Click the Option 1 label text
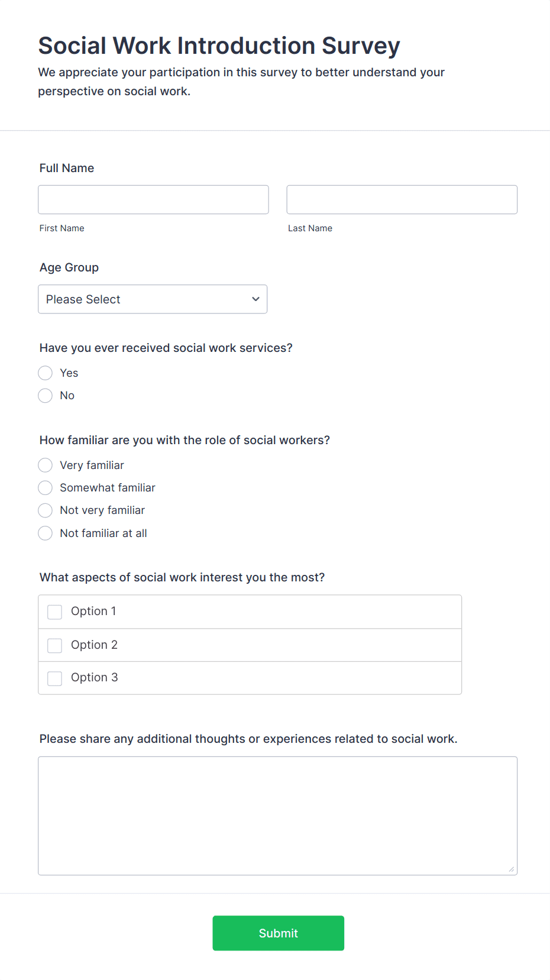 (93, 612)
